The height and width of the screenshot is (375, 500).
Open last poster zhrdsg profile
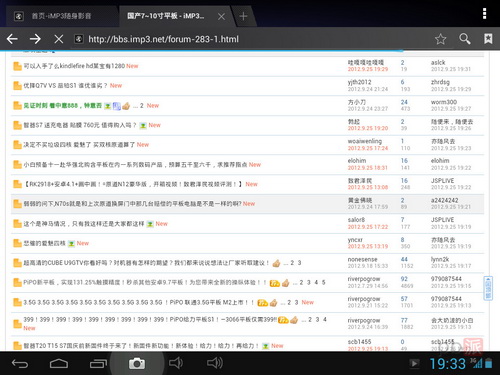tap(440, 82)
